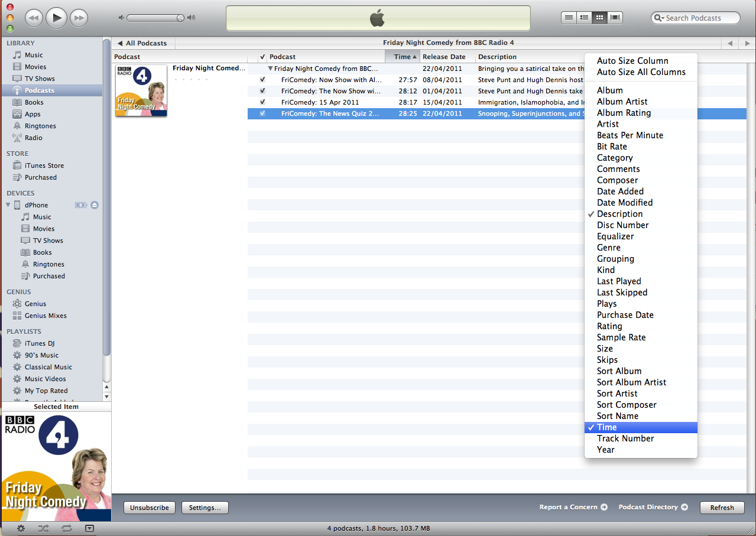This screenshot has height=536, width=756.
Task: Uncheck the Now Show 01/04/2011 episode
Action: tap(262, 91)
